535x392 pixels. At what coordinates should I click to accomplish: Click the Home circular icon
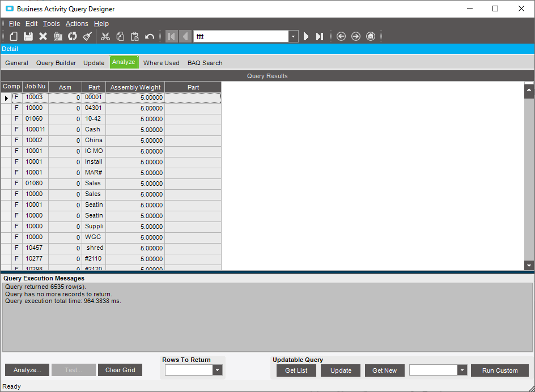pos(371,36)
